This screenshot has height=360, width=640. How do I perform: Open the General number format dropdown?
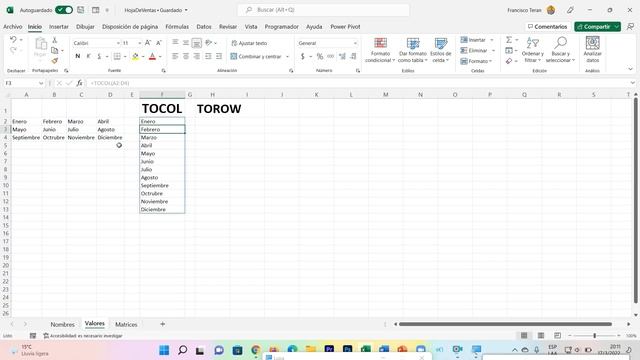[x=355, y=43]
